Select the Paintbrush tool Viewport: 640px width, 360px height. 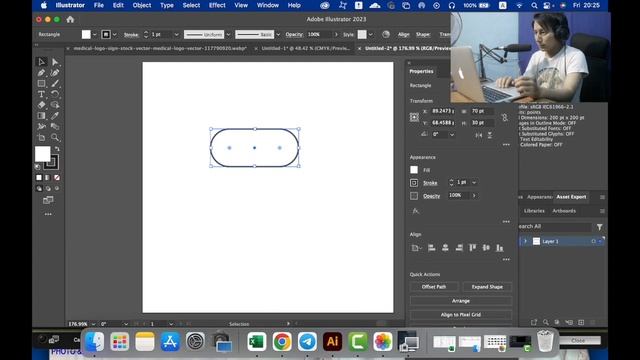[55, 83]
